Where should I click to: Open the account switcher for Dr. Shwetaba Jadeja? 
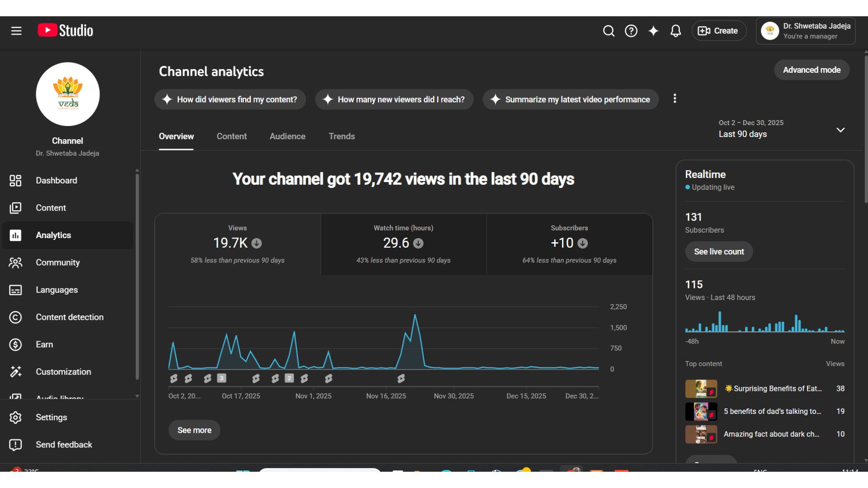tap(805, 31)
